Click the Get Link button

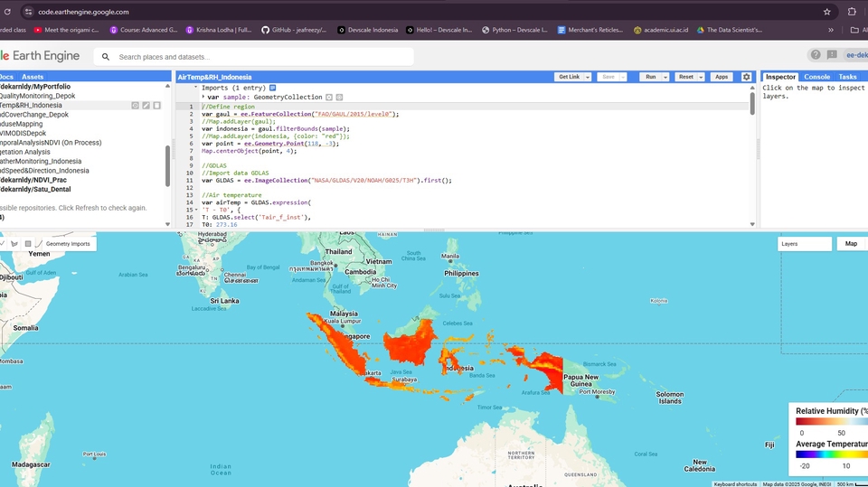point(569,77)
